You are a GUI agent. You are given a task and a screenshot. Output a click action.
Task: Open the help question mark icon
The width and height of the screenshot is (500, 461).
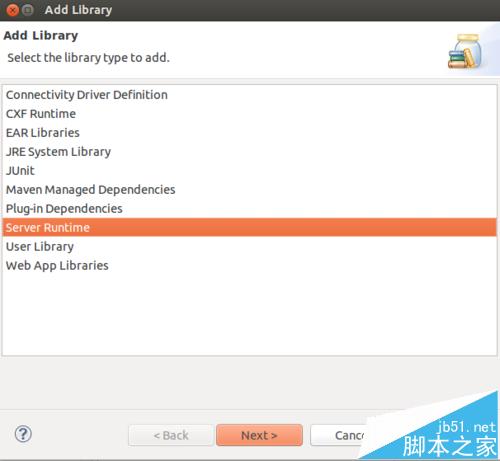23,434
